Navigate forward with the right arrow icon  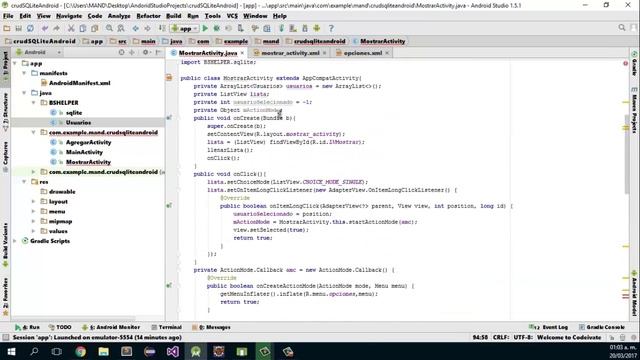coord(147,29)
